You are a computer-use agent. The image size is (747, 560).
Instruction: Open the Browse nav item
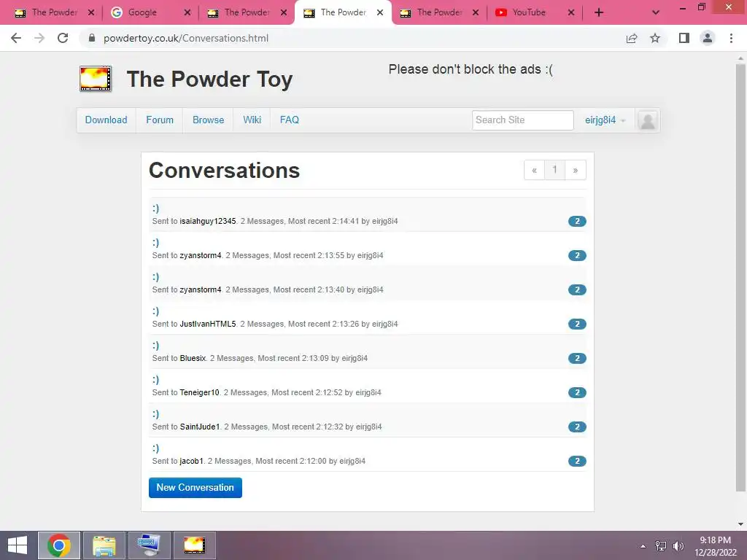(x=208, y=120)
